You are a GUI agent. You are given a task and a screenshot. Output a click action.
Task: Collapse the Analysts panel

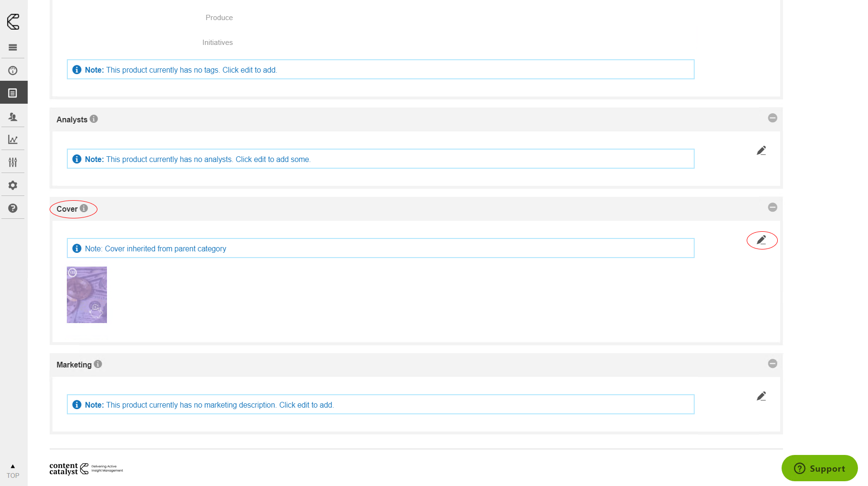pyautogui.click(x=772, y=118)
